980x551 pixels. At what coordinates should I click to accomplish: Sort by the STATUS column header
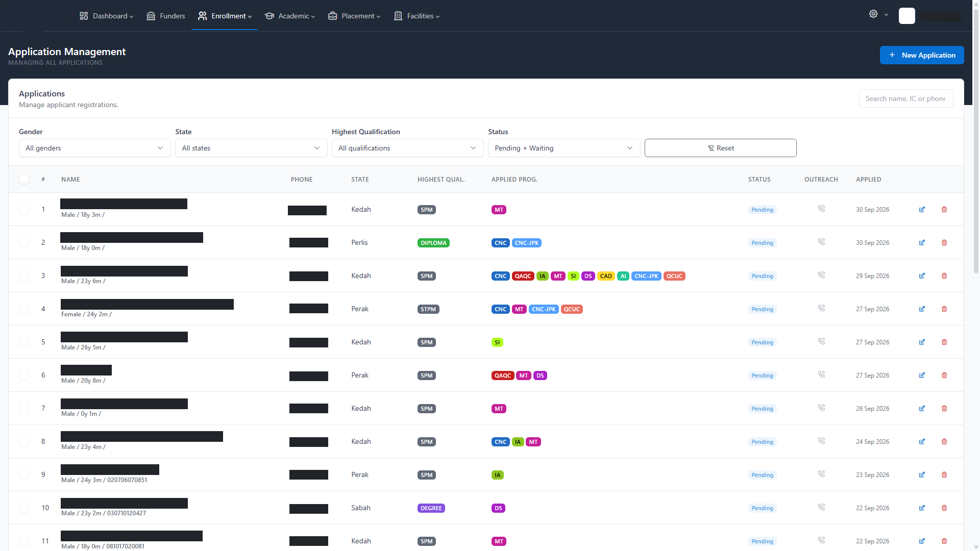[759, 180]
